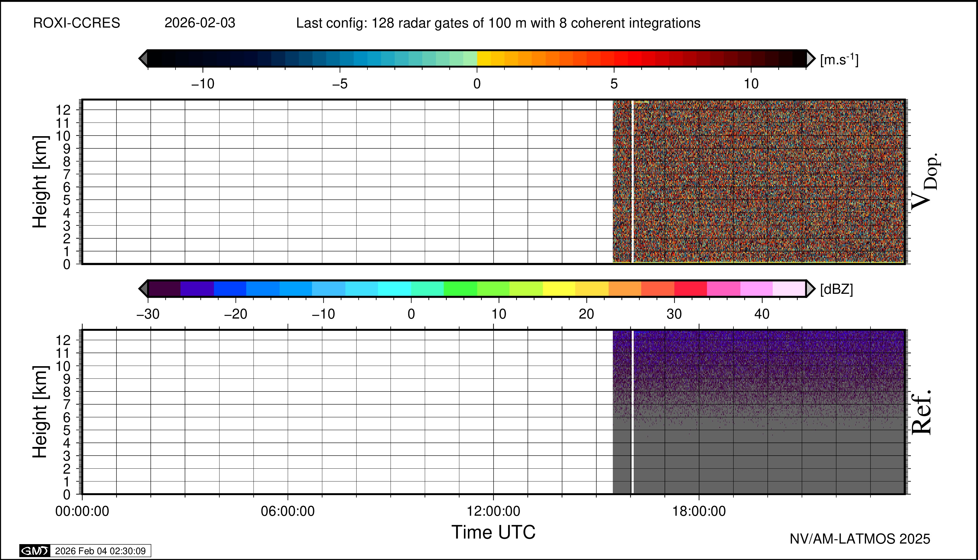Click the green segment of dBZ colorbar
Viewport: 978px width, 560px height.
(x=460, y=289)
